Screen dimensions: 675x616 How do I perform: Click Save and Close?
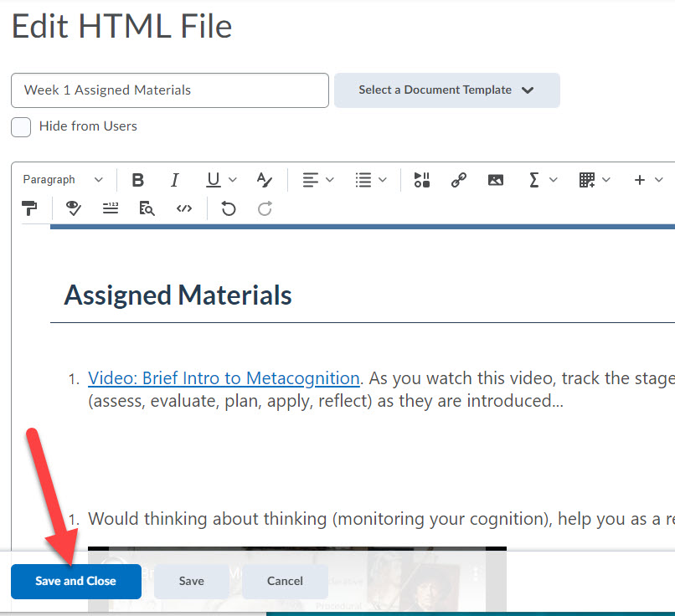(x=75, y=581)
